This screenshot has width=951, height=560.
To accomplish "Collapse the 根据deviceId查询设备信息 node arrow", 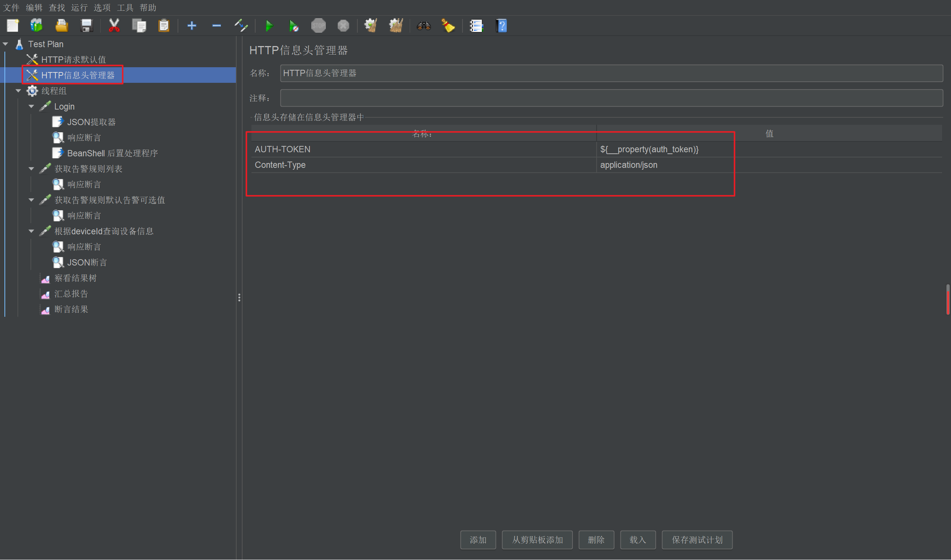I will [31, 231].
